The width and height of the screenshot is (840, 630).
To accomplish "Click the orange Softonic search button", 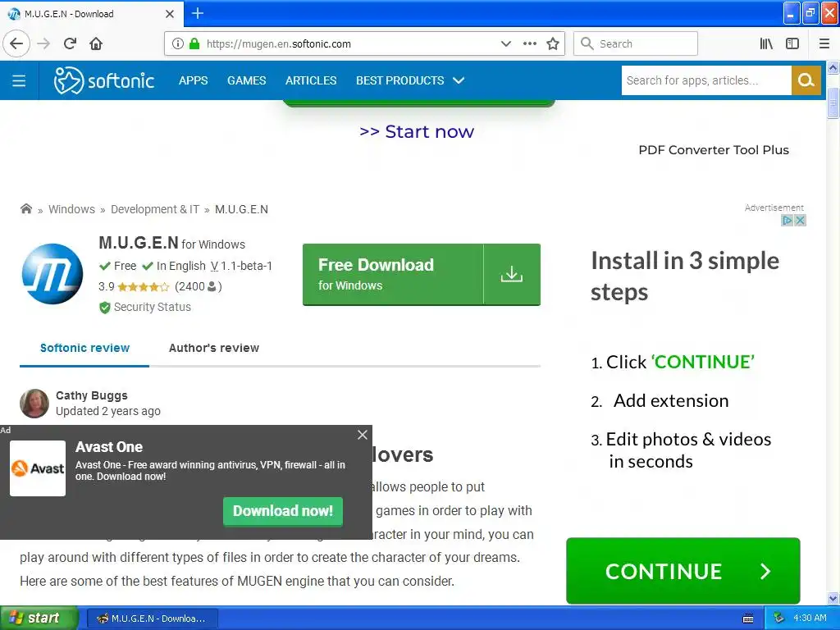I will click(806, 80).
